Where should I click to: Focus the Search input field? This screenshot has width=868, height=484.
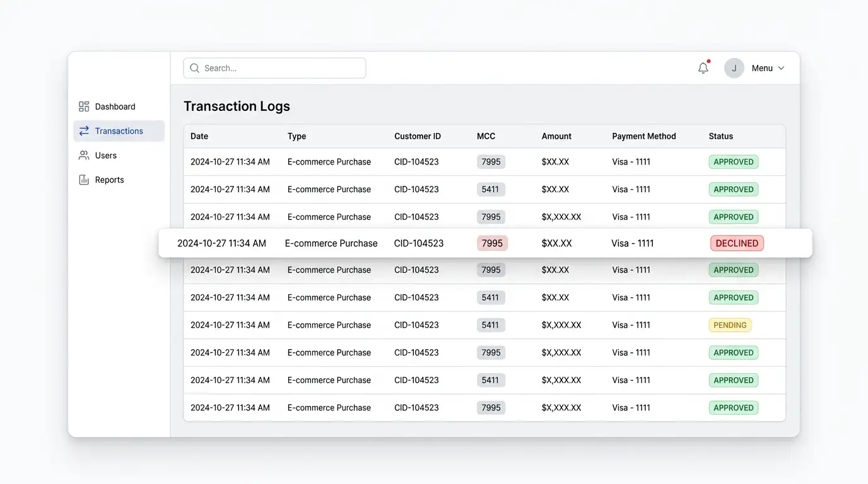coord(274,68)
